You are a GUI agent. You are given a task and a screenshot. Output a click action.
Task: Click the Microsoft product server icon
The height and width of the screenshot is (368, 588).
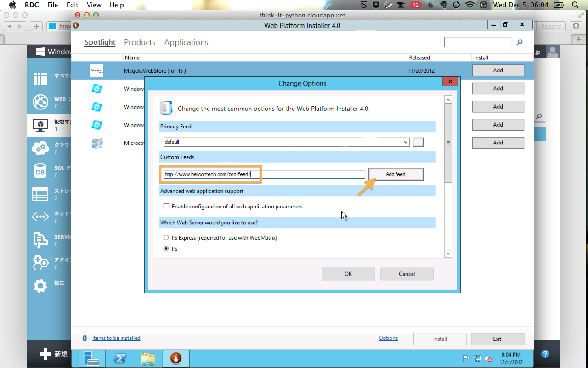pyautogui.click(x=97, y=143)
